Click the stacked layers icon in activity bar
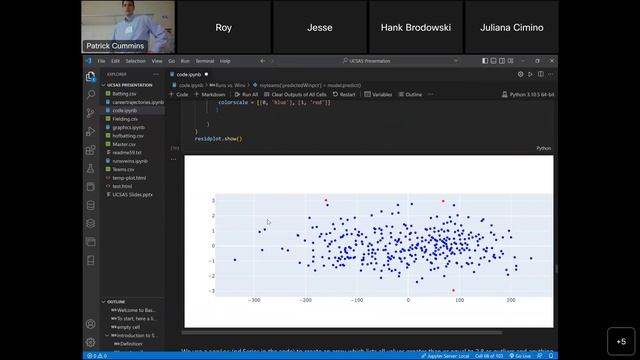 tap(91, 224)
